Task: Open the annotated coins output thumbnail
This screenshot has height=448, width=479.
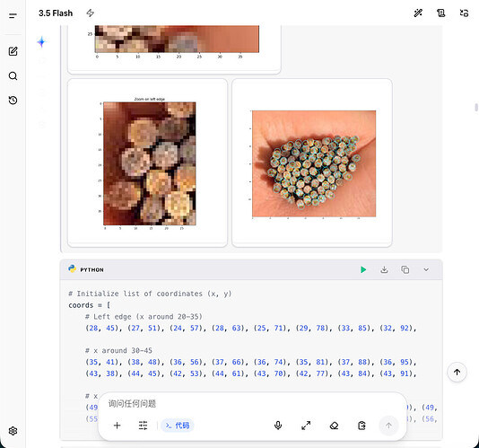Action: tap(312, 163)
